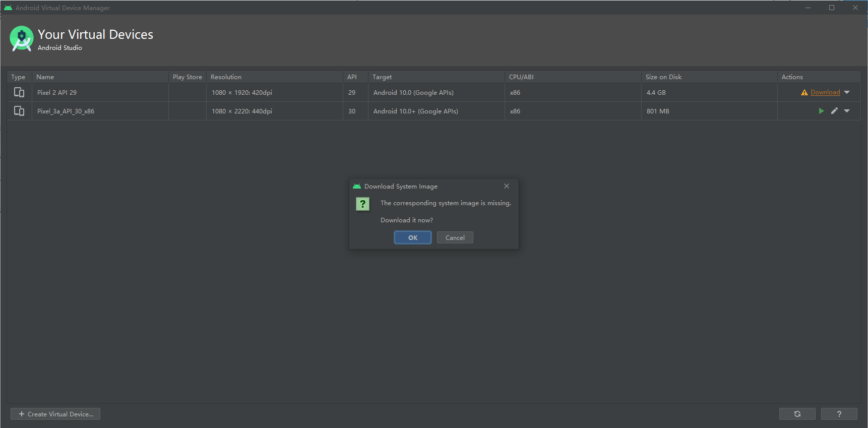
Task: Close the Android Virtual Device Manager window
Action: point(855,8)
